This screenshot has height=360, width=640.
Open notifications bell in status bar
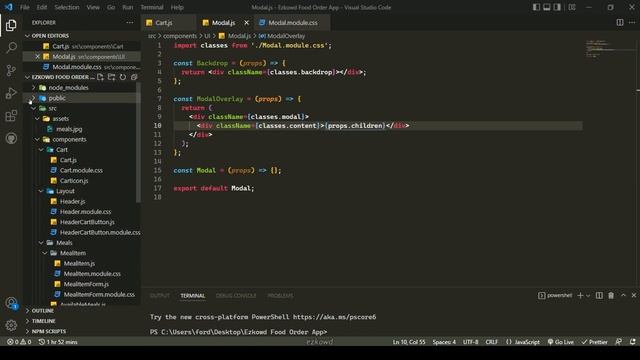(x=632, y=342)
